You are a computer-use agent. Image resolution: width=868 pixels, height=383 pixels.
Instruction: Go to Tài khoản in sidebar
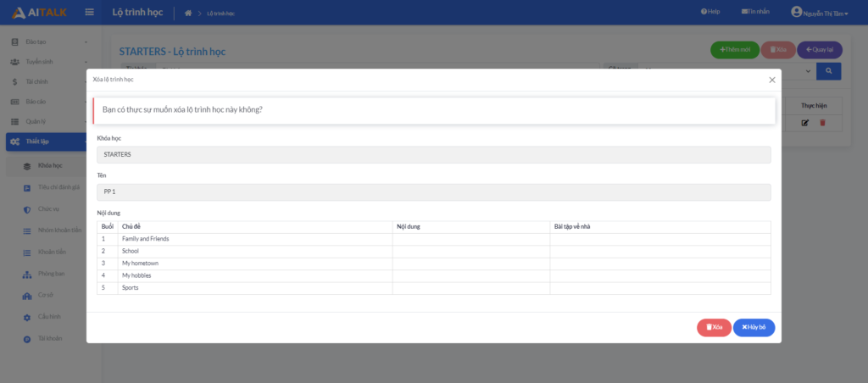point(51,338)
